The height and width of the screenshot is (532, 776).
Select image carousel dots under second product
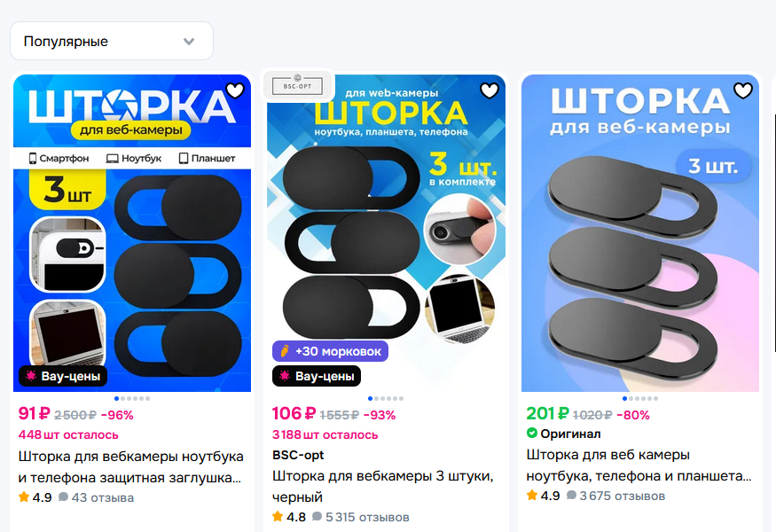386,398
